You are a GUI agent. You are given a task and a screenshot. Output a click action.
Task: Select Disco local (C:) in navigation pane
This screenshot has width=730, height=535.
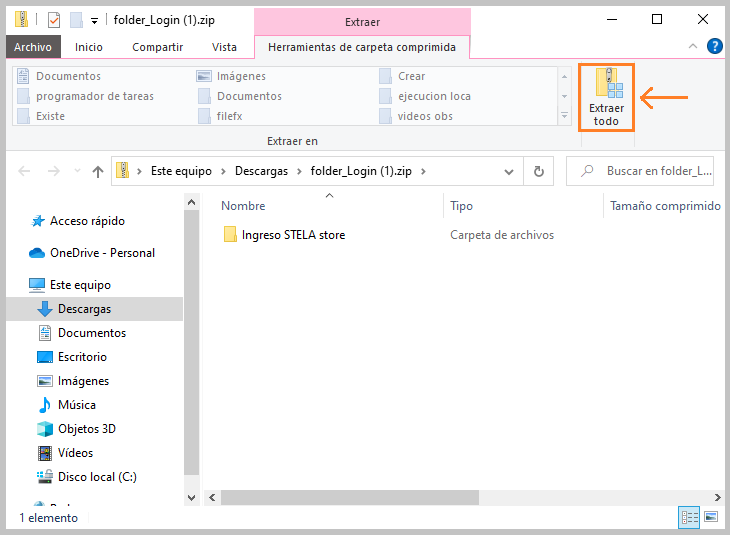87,477
